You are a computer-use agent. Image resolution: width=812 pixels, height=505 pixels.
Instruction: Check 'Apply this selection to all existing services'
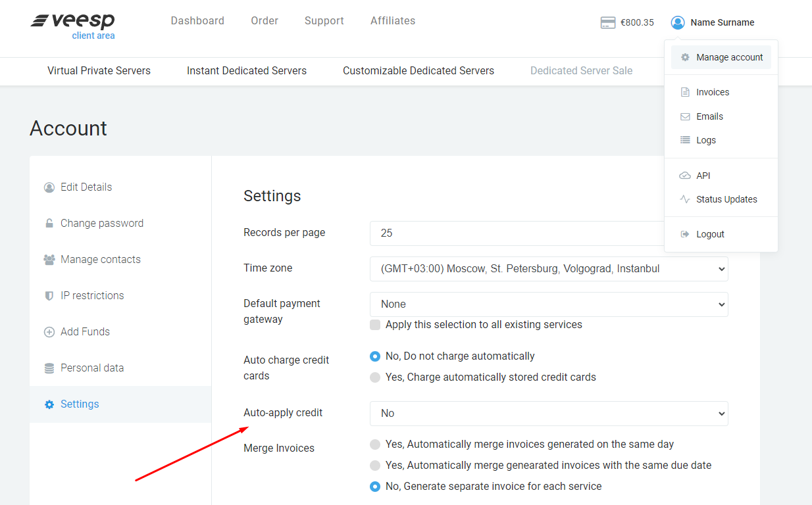click(375, 325)
